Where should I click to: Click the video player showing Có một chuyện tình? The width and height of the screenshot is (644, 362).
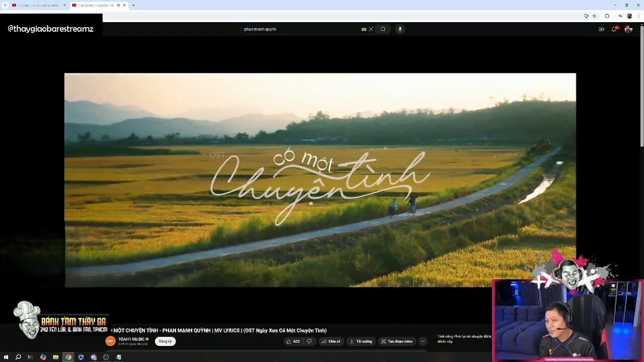pos(320,180)
